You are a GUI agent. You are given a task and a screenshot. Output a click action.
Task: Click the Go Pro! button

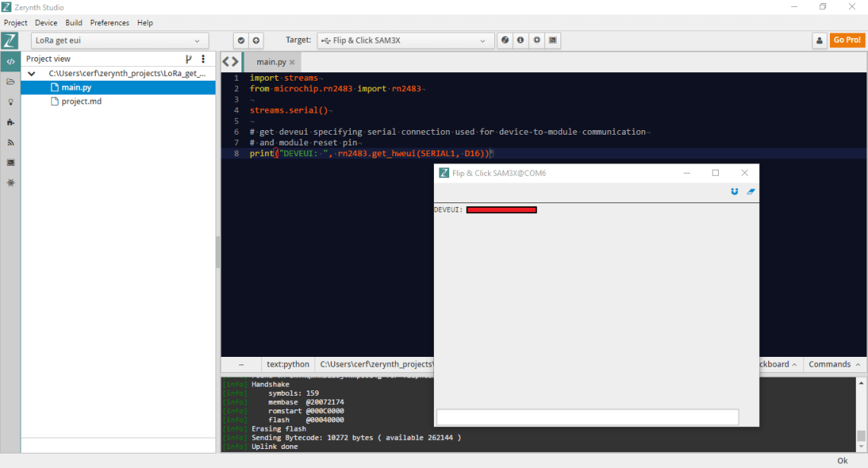coord(847,40)
